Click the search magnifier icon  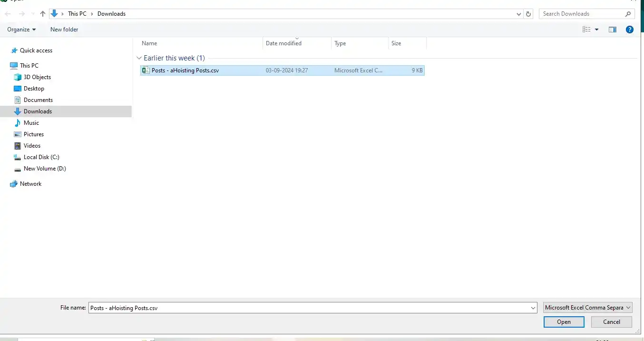[628, 14]
